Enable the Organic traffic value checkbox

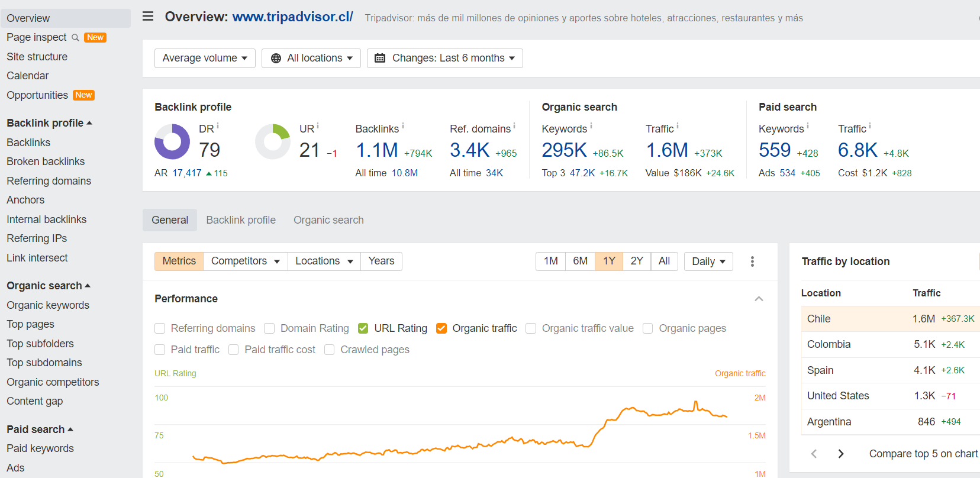(531, 328)
